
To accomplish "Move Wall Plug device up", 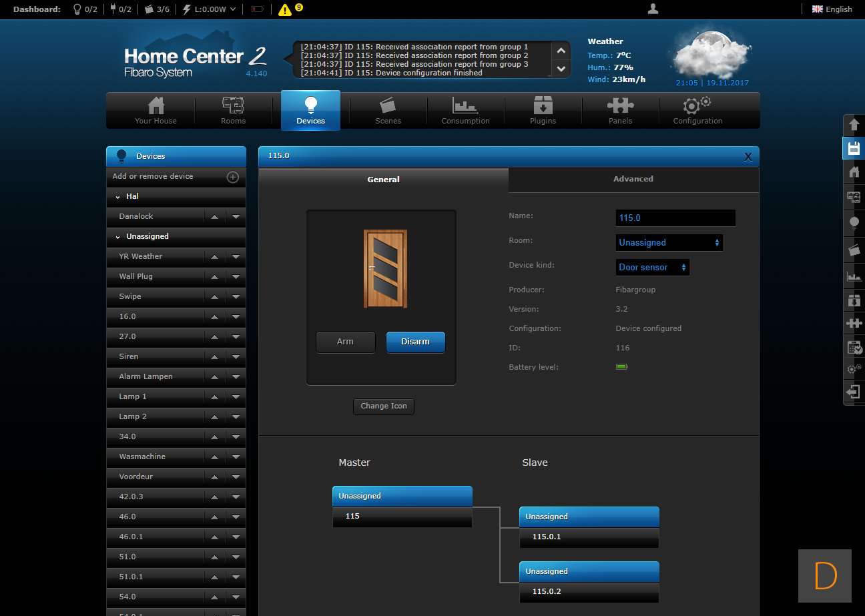I will (215, 277).
